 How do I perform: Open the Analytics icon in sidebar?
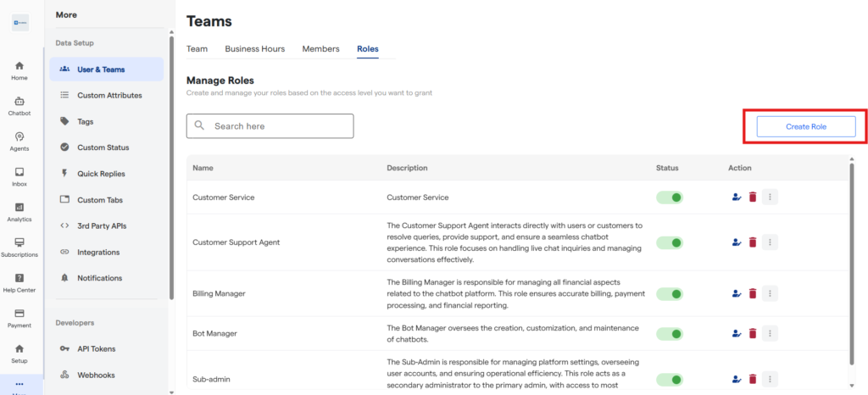pos(19,212)
